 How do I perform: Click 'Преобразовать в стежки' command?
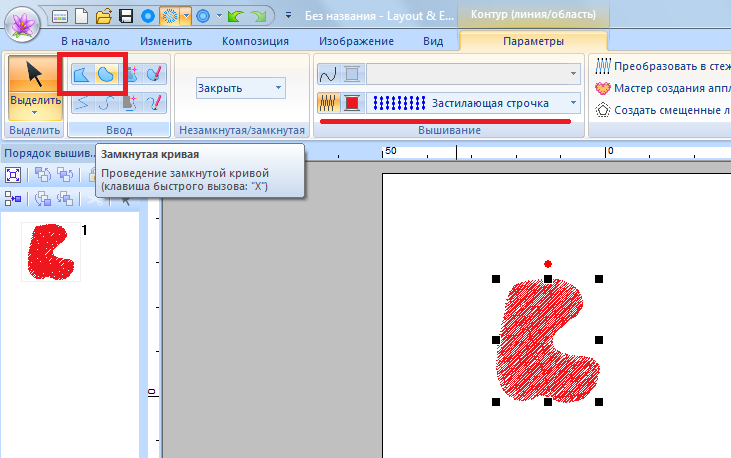coord(660,67)
